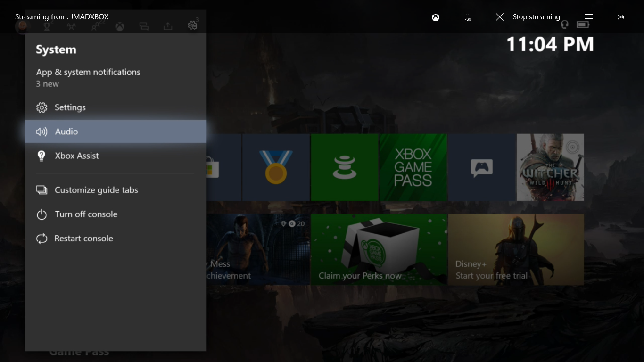644x362 pixels.
Task: Choose Customize guide tabs
Action: 116,190
